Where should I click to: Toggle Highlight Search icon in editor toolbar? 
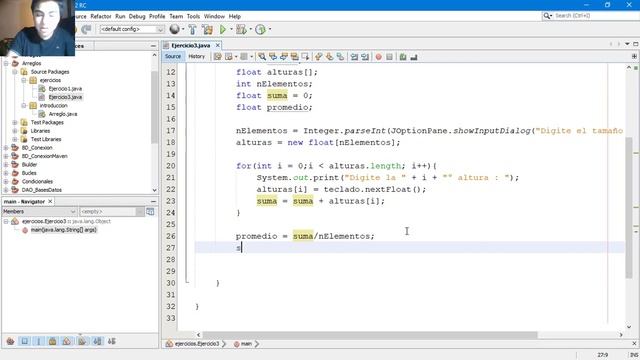(x=294, y=57)
